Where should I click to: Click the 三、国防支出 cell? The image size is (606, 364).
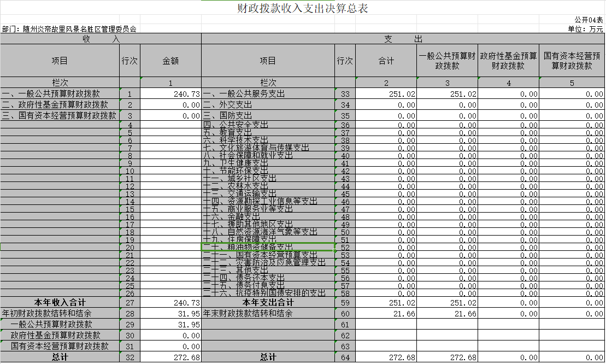(268, 115)
